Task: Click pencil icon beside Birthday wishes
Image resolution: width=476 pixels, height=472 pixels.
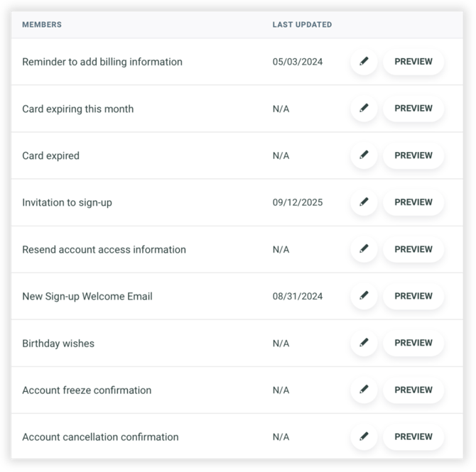Action: tap(364, 343)
